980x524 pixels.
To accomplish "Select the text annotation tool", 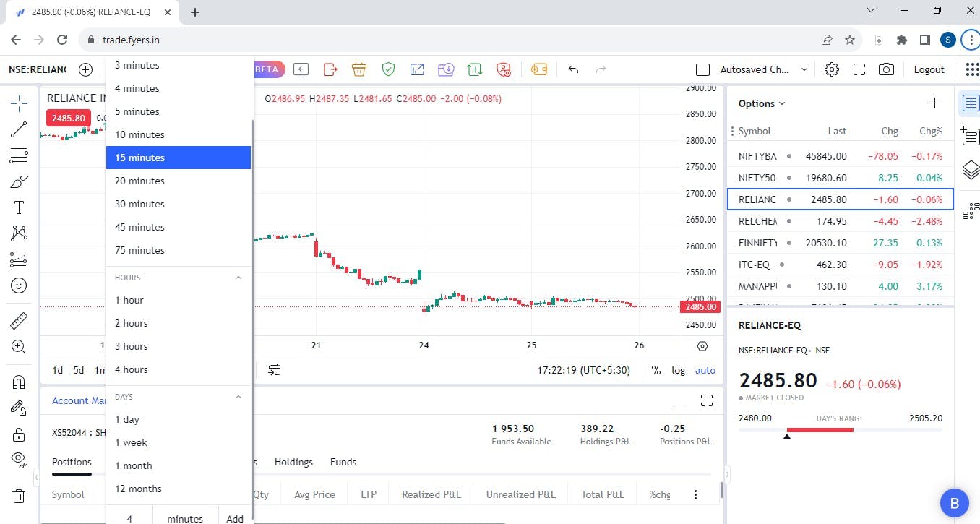I will [19, 207].
